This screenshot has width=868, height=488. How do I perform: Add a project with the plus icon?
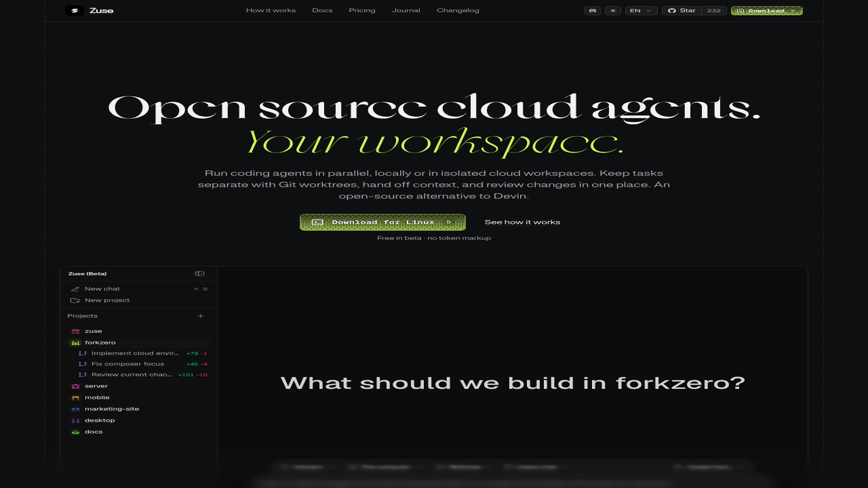click(201, 316)
